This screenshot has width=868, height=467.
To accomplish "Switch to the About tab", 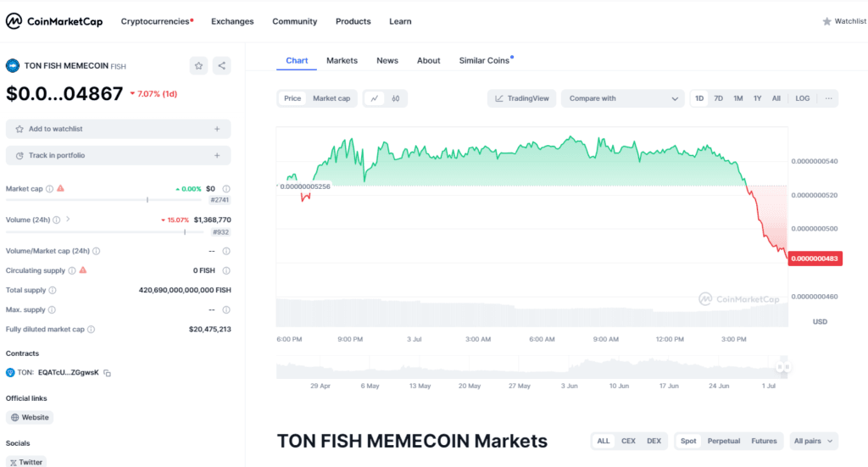I will tap(428, 60).
